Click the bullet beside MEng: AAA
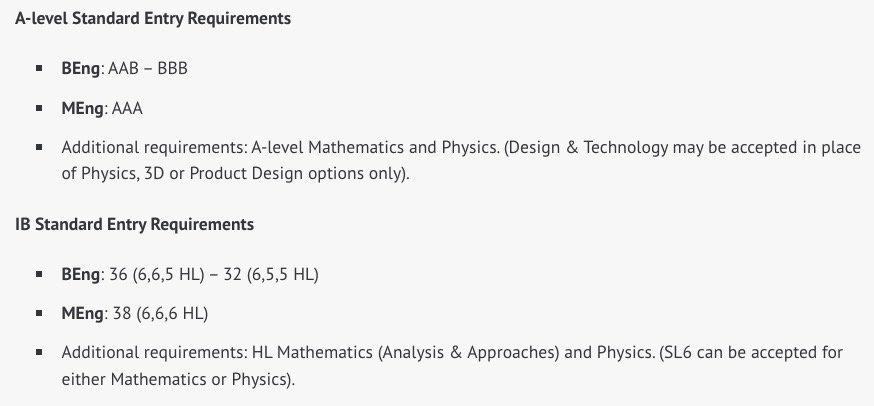The image size is (874, 406). coord(39,109)
